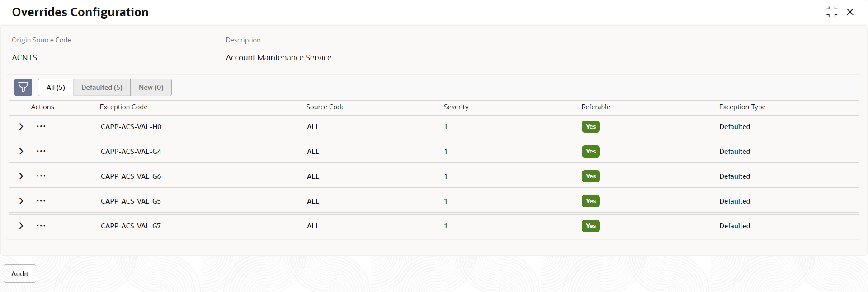
Task: Open actions menu for CAPP-ACS-VAL-G6
Action: (x=41, y=176)
